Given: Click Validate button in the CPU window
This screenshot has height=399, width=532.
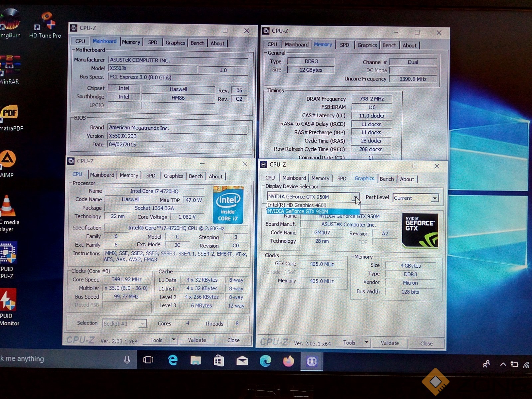Looking at the screenshot, I should 197,340.
